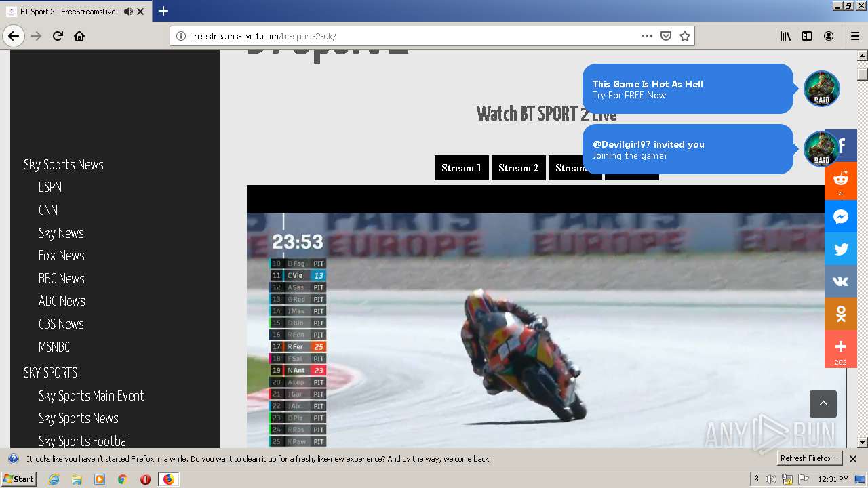
Task: Open page actions three-dot menu
Action: (x=647, y=36)
